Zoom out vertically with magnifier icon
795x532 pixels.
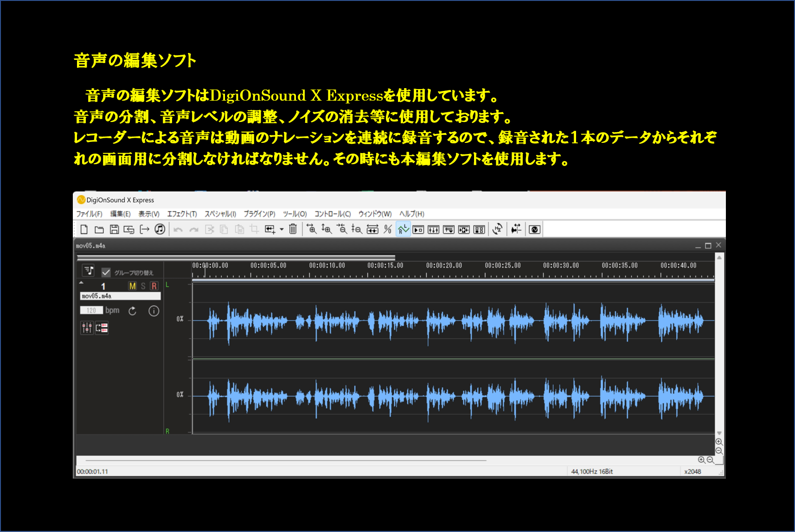357,229
